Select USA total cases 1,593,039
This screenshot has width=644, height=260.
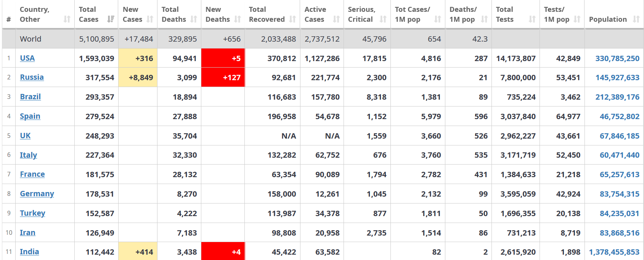96,58
